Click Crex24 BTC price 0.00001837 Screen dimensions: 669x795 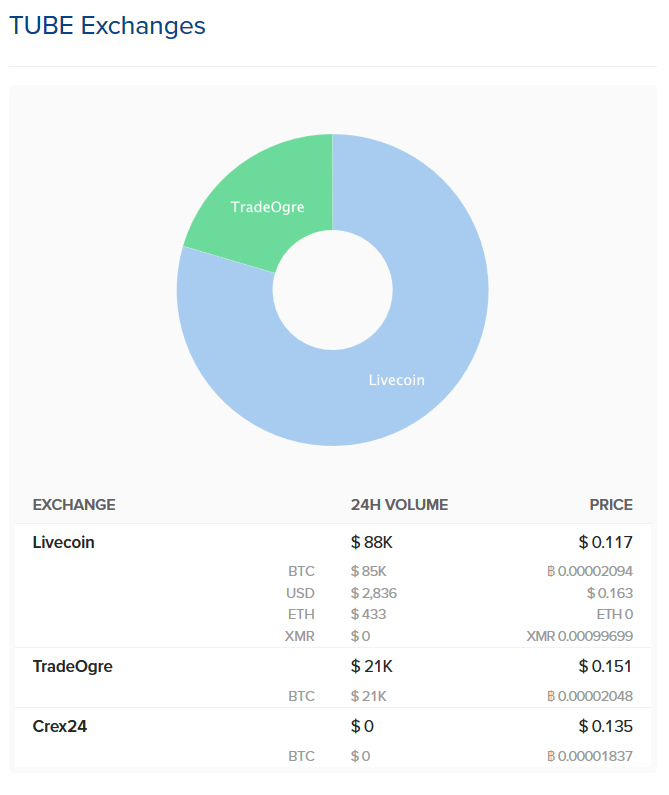(590, 756)
